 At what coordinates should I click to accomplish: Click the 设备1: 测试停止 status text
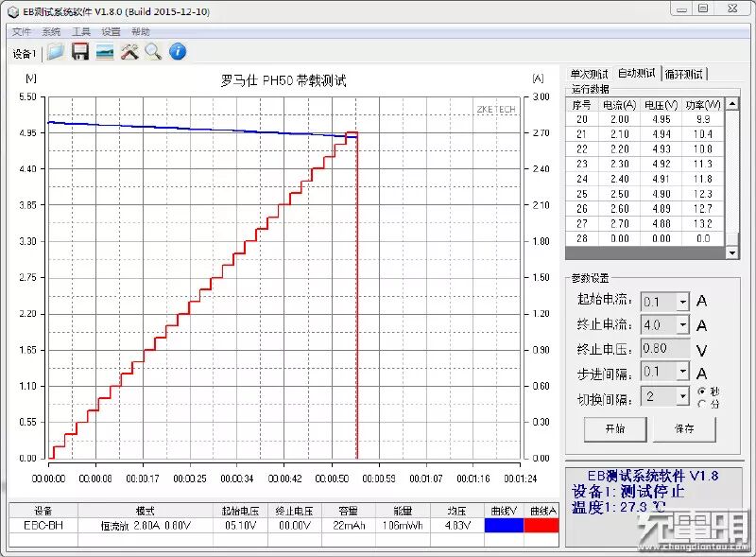click(x=627, y=492)
